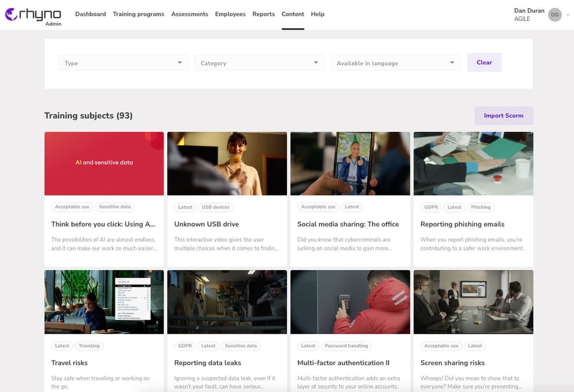The width and height of the screenshot is (574, 392).
Task: Expand the account menu arrow
Action: tap(568, 15)
